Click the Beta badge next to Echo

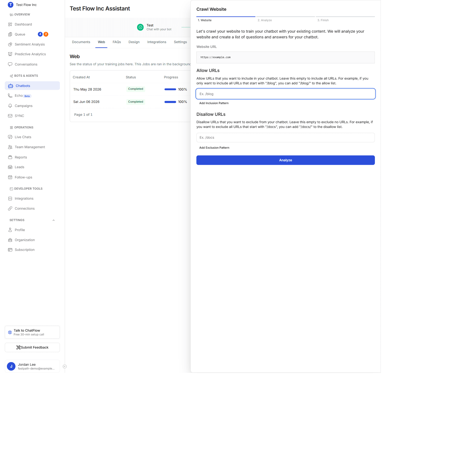pyautogui.click(x=27, y=96)
